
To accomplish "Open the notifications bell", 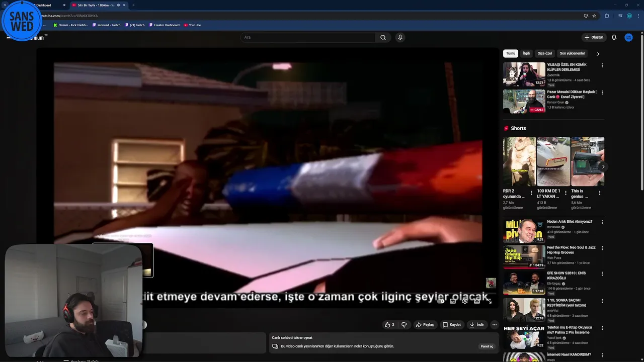I will click(614, 37).
